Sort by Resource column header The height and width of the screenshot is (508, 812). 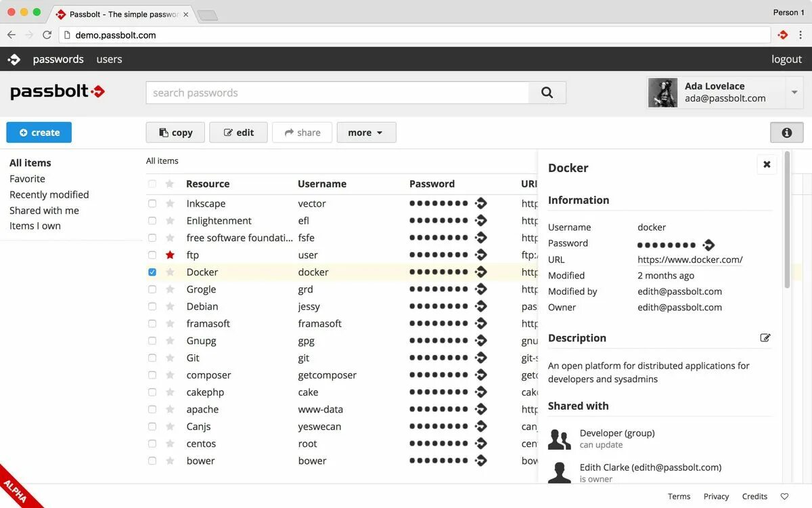[x=208, y=184]
